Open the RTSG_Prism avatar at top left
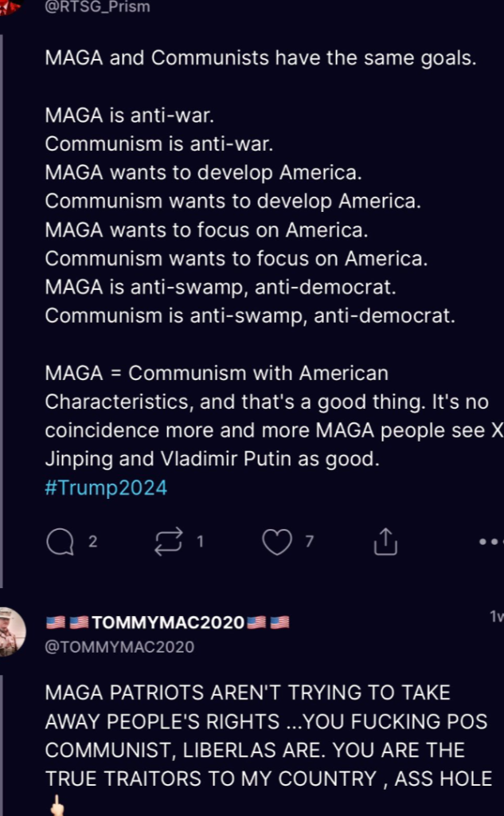Image resolution: width=504 pixels, height=816 pixels. click(10, 6)
